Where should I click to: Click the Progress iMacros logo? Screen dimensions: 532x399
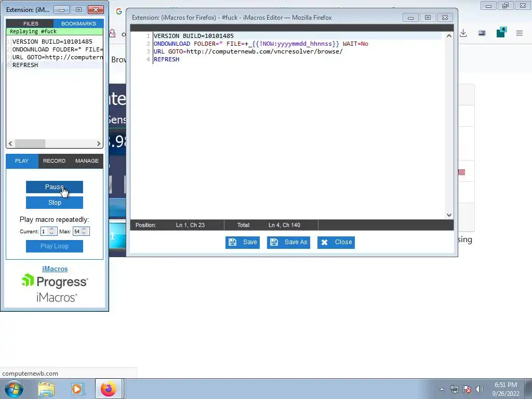55,288
